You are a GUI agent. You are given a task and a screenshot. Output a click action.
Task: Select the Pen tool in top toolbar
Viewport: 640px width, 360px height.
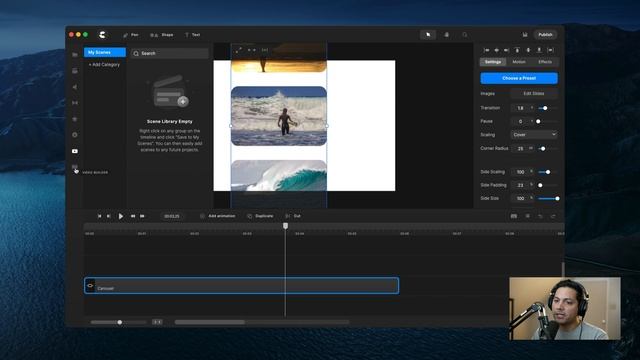point(131,35)
